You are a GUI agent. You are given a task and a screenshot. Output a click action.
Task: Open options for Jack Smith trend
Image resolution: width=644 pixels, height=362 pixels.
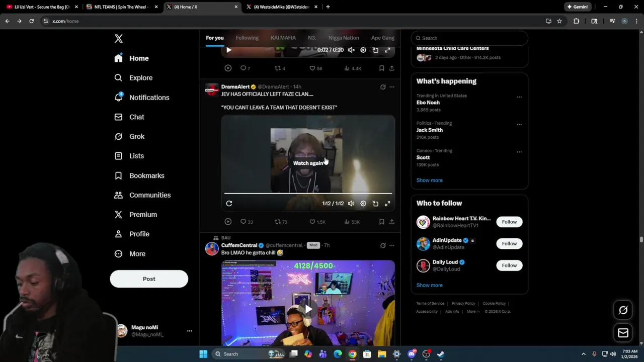[519, 125]
